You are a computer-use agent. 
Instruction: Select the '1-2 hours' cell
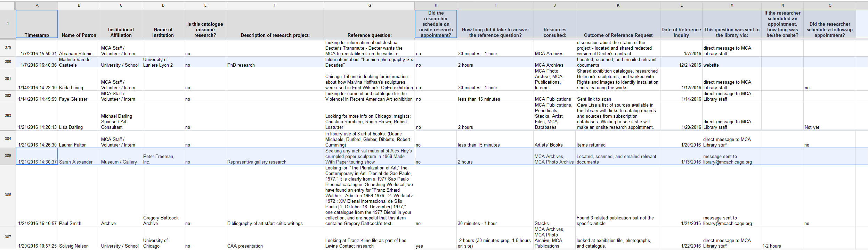782,245
